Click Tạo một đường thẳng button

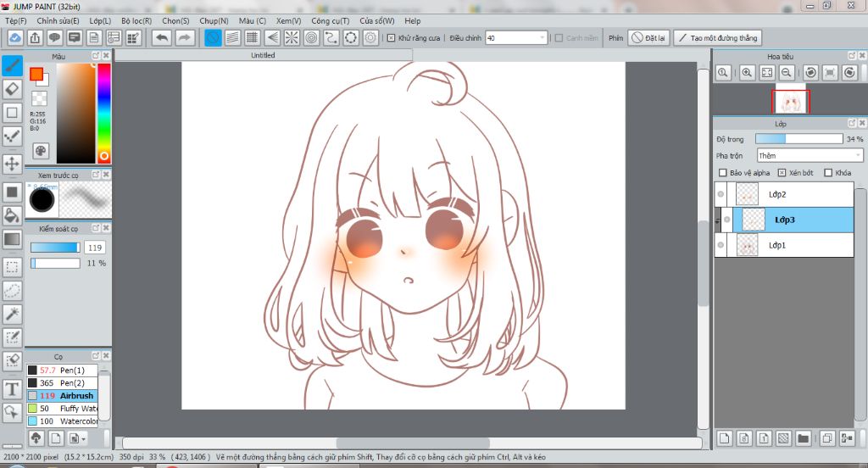click(718, 37)
